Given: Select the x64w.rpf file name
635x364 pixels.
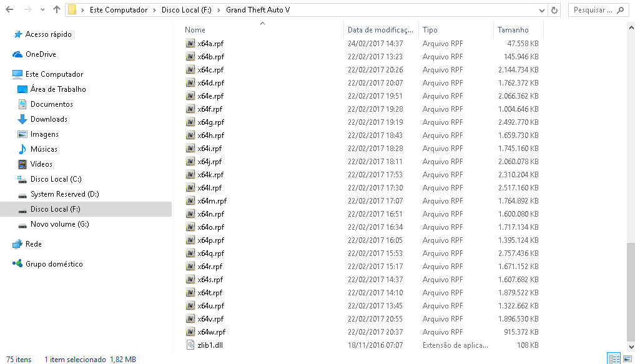Looking at the screenshot, I should tap(212, 332).
